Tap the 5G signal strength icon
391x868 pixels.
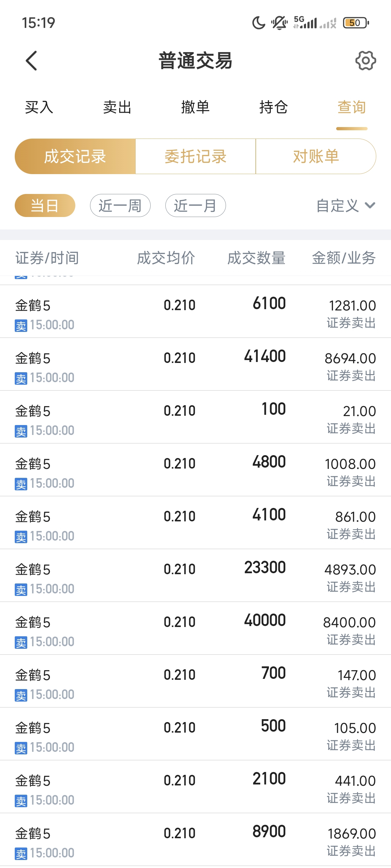(305, 23)
